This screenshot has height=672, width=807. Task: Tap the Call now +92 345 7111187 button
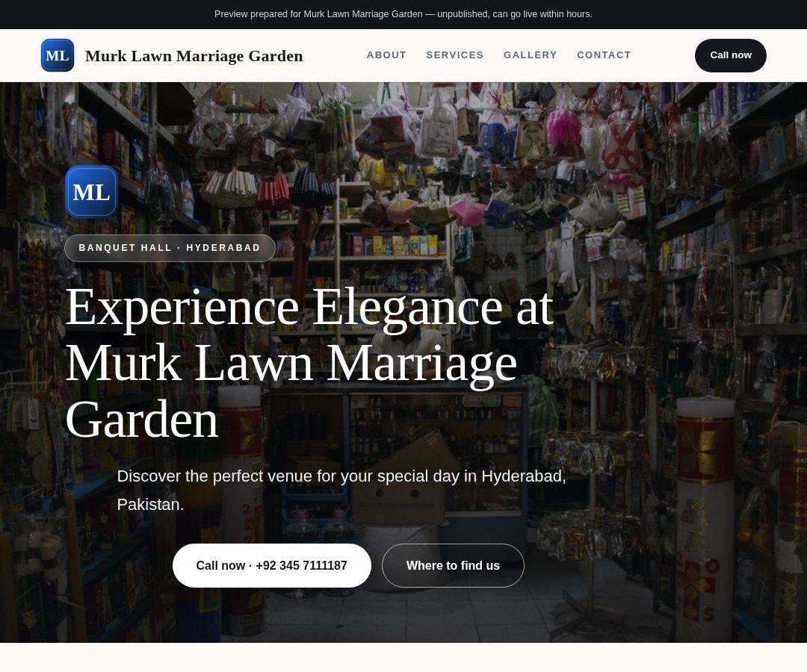coord(272,565)
